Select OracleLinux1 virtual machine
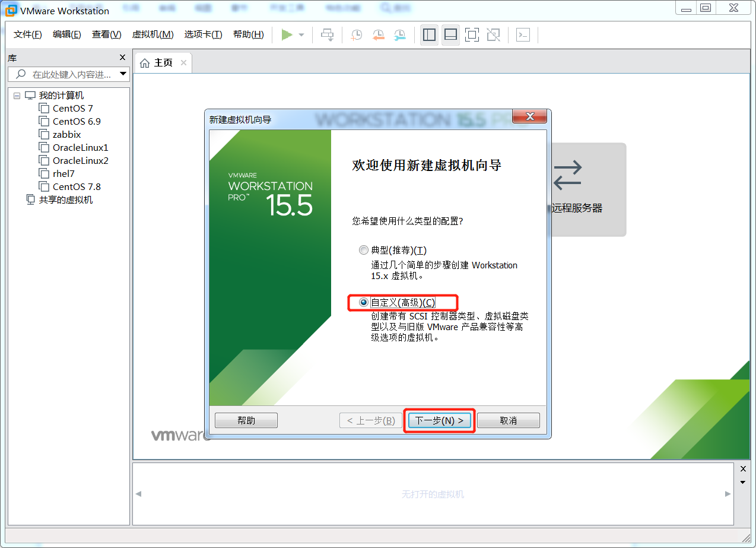The image size is (756, 548). click(80, 147)
